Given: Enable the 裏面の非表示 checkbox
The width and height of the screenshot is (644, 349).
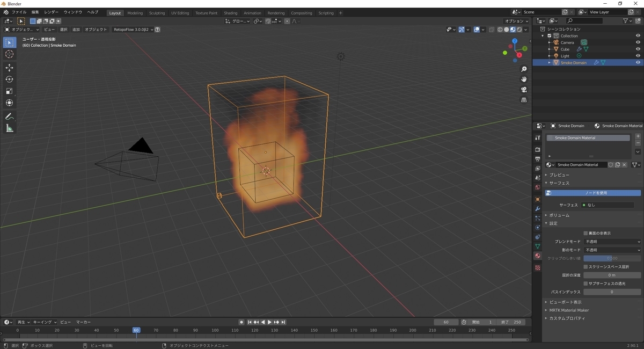Looking at the screenshot, I should pos(586,234).
